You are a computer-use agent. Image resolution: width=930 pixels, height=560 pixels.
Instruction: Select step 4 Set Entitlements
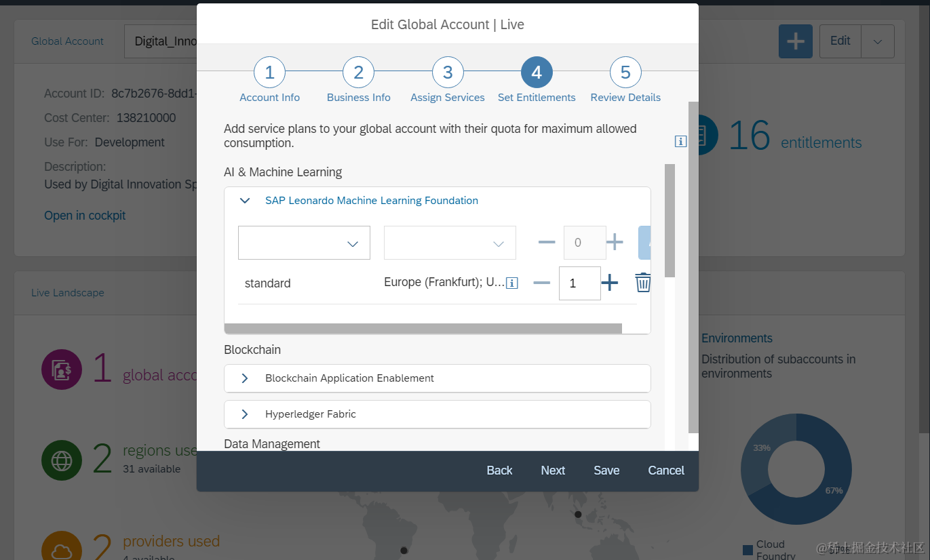point(537,73)
